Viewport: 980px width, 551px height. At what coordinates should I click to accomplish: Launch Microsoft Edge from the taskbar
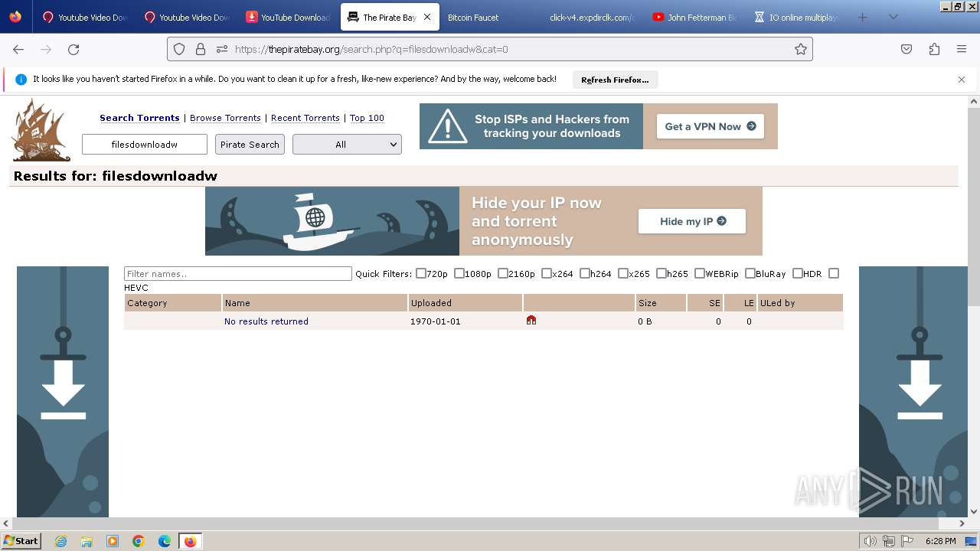pyautogui.click(x=165, y=541)
